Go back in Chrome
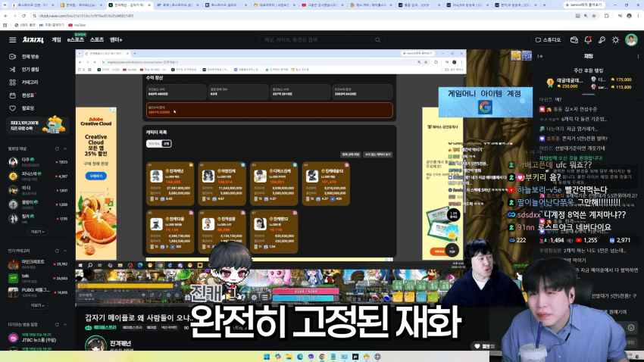Viewport: 644px width, 362px height. tap(6, 16)
